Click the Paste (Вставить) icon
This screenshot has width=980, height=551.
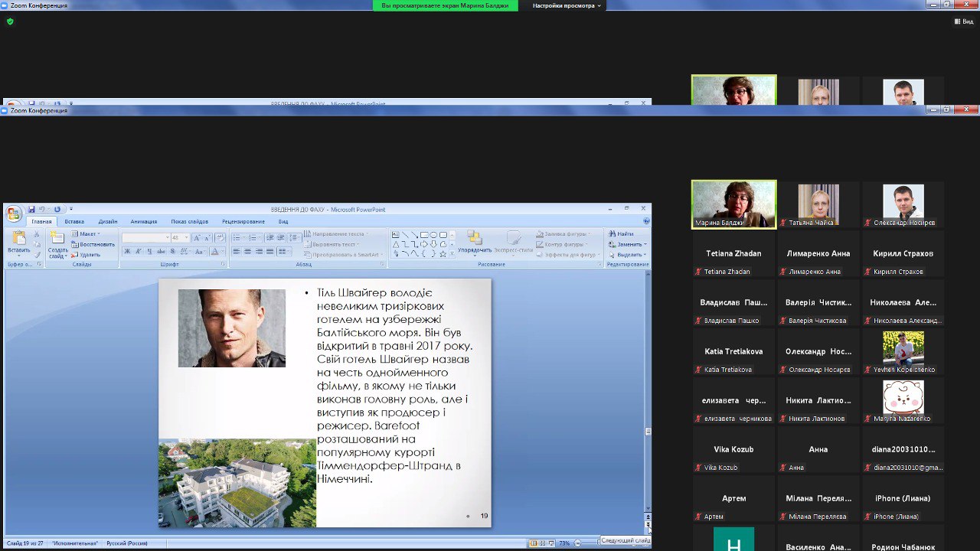point(18,243)
